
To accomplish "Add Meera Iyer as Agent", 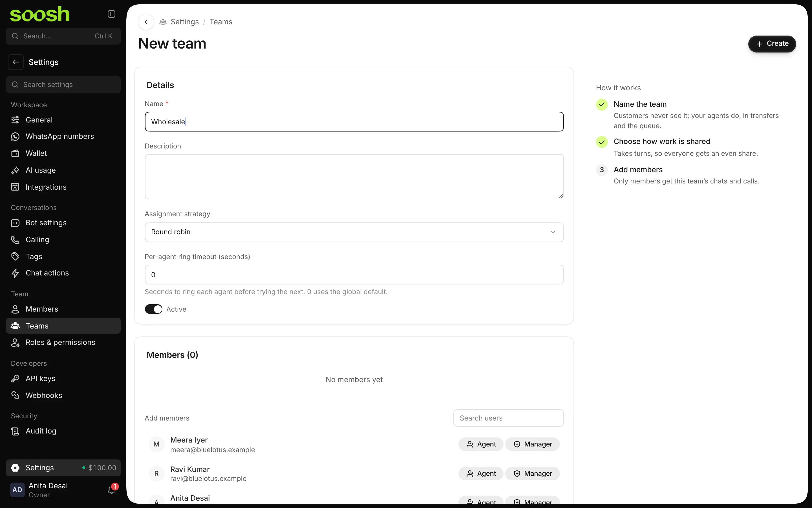I will (481, 444).
